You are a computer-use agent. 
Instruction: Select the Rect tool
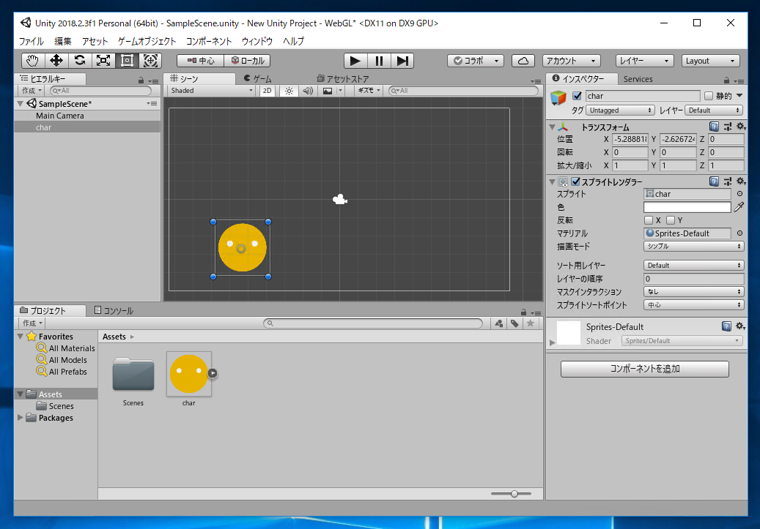[x=127, y=61]
